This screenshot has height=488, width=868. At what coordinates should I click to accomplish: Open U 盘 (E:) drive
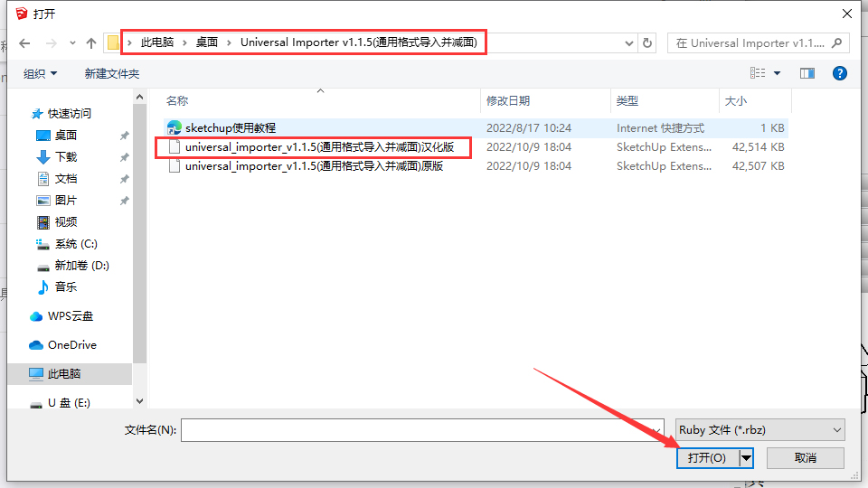tap(60, 403)
